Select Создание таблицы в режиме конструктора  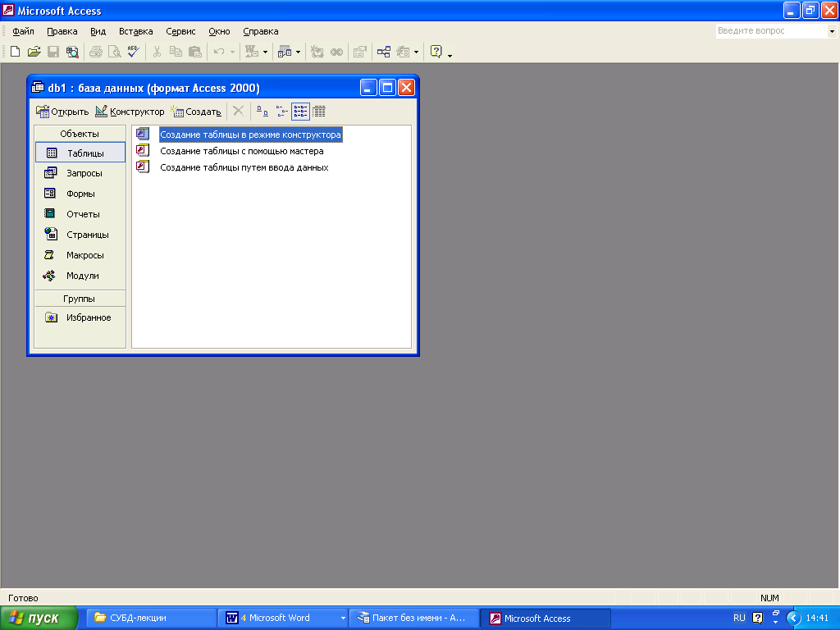(250, 135)
